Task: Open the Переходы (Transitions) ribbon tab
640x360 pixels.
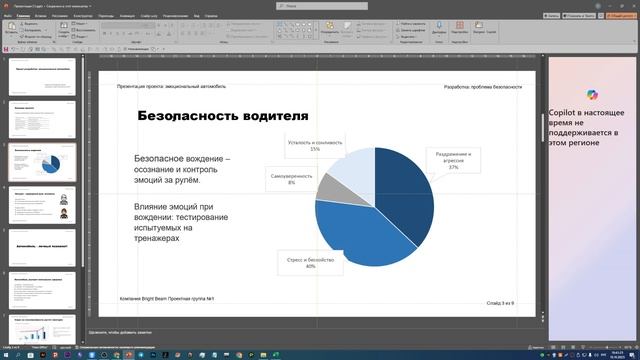Action: coord(106,16)
